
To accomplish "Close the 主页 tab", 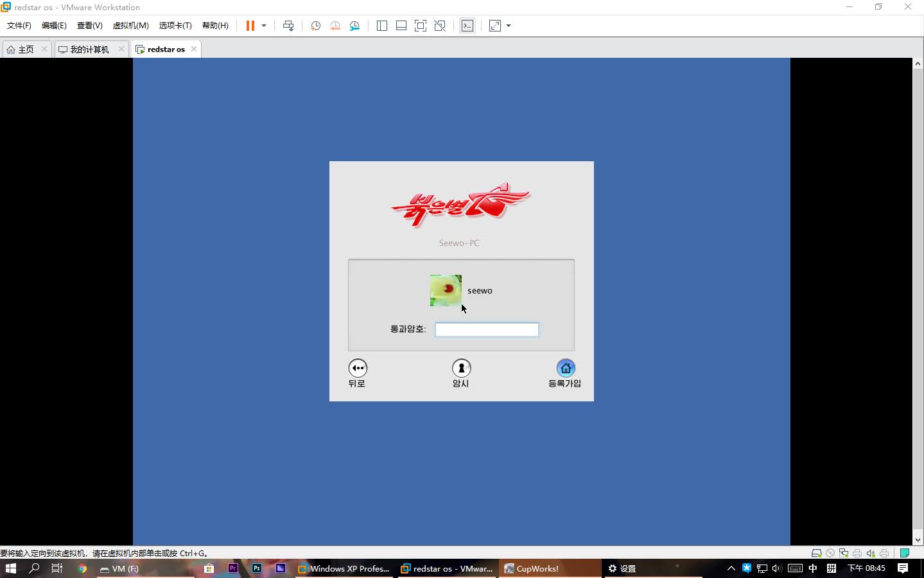I will pos(44,49).
